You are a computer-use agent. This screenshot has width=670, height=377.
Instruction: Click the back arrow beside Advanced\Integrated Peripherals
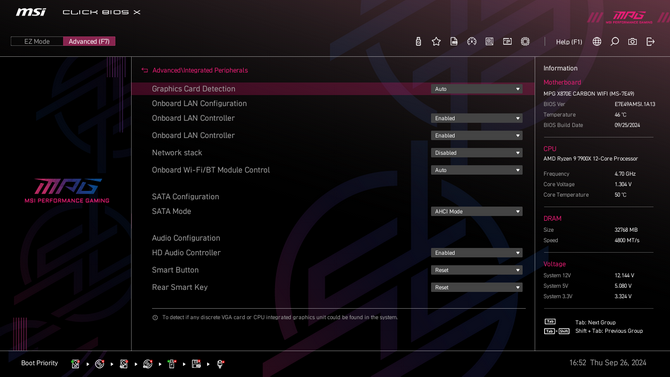tap(145, 71)
